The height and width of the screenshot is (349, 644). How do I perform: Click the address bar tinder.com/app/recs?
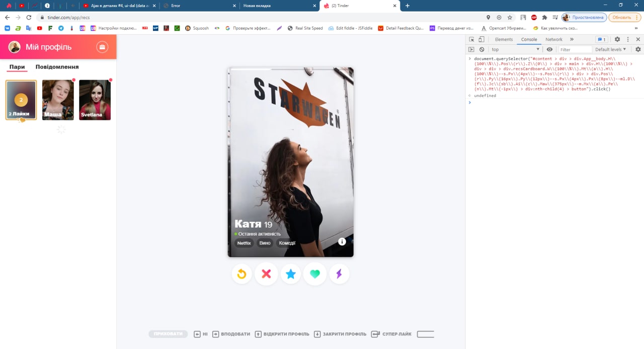coord(262,17)
